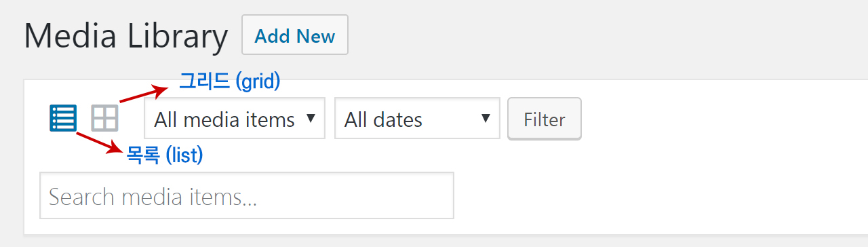Open the All dates dropdown

417,119
